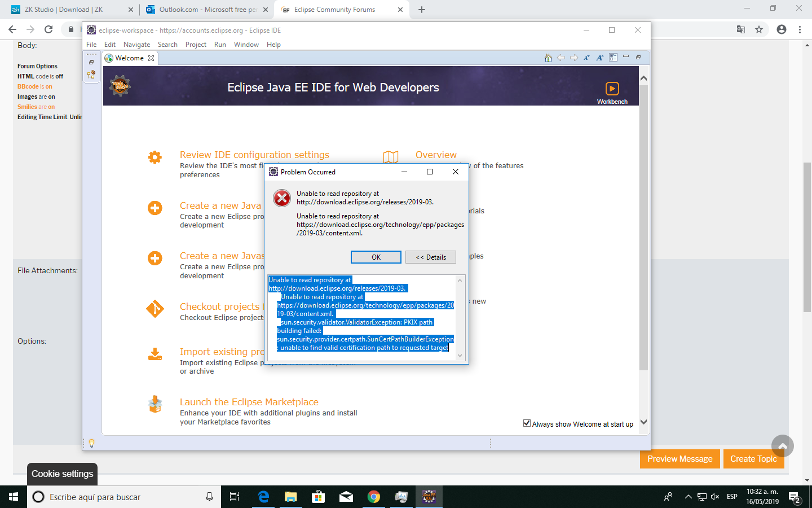The image size is (812, 508).
Task: Click the forum scroll-to-top round button
Action: [x=783, y=446]
